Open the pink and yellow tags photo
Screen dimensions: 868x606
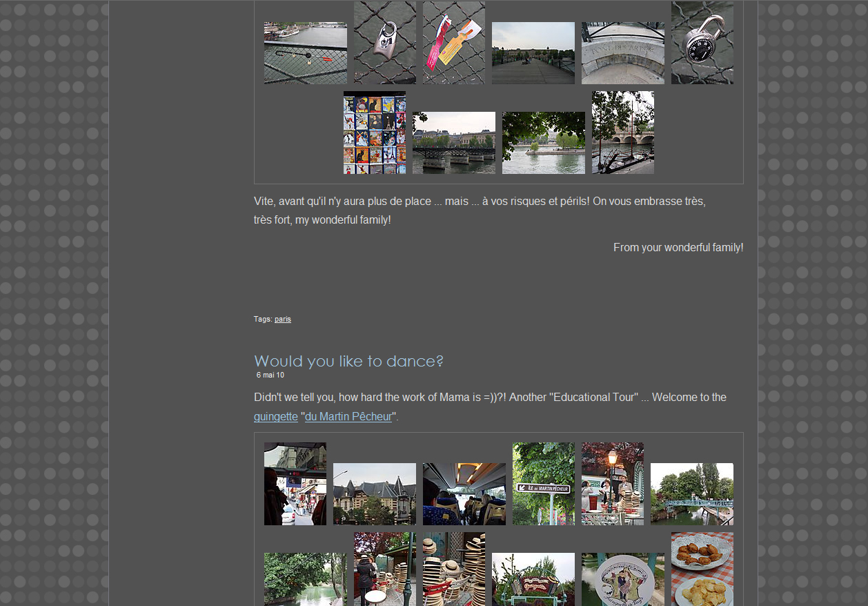(453, 43)
